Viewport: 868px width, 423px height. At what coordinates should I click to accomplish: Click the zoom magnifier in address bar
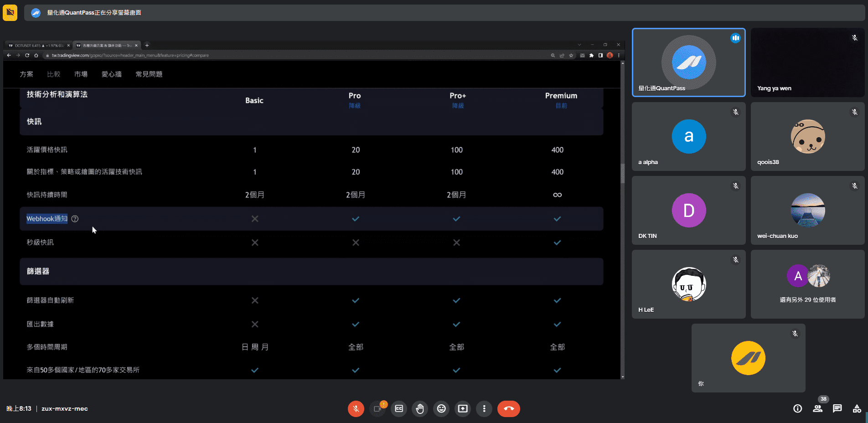click(553, 55)
